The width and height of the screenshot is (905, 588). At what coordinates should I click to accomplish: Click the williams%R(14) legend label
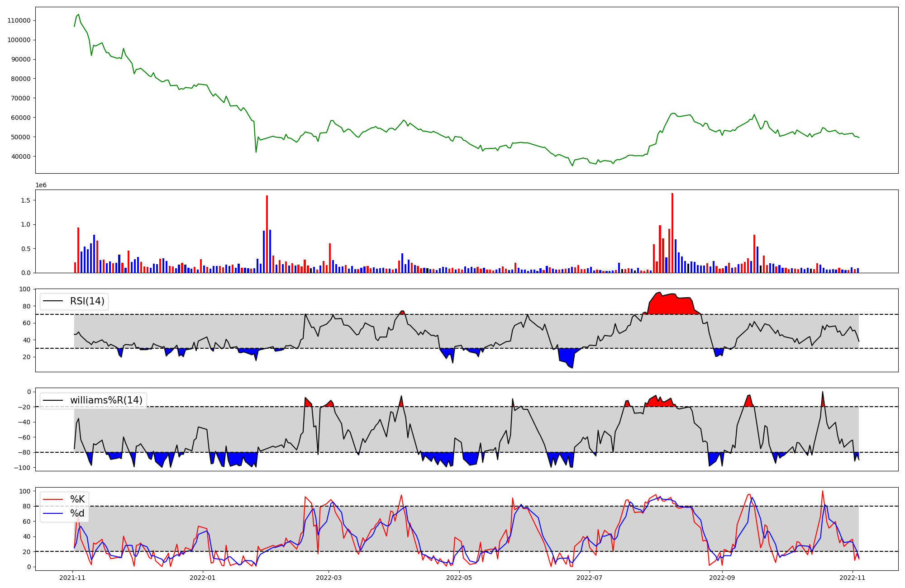coord(106,400)
